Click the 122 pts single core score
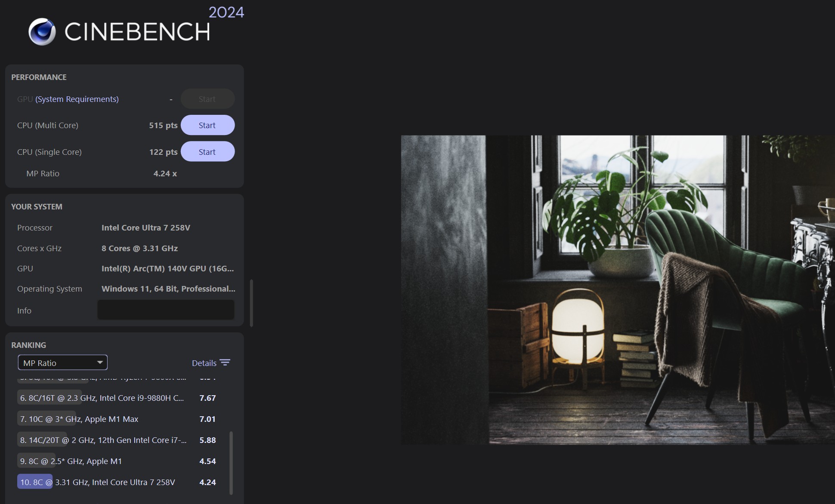 (x=163, y=152)
